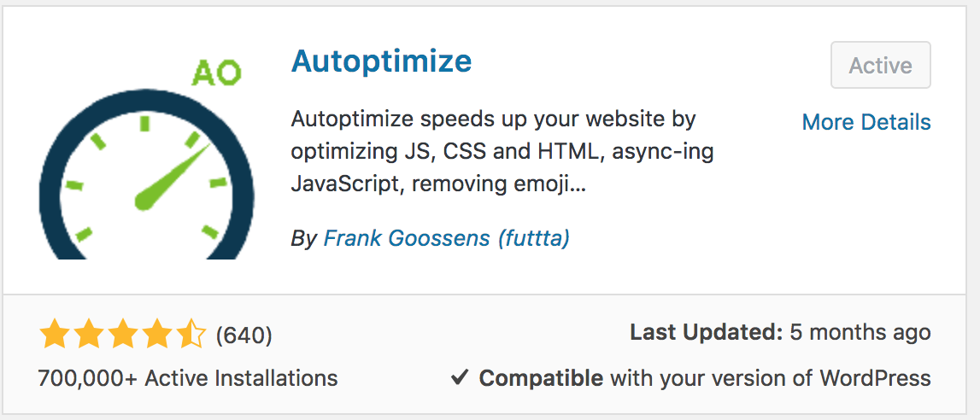This screenshot has width=980, height=420.
Task: Click 700,000+ Active Installations text
Action: [187, 378]
